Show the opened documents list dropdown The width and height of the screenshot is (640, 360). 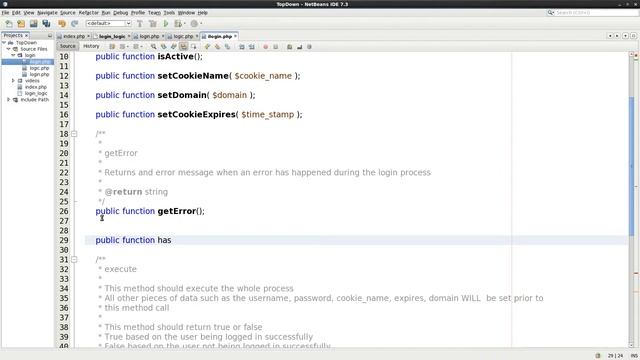point(625,36)
